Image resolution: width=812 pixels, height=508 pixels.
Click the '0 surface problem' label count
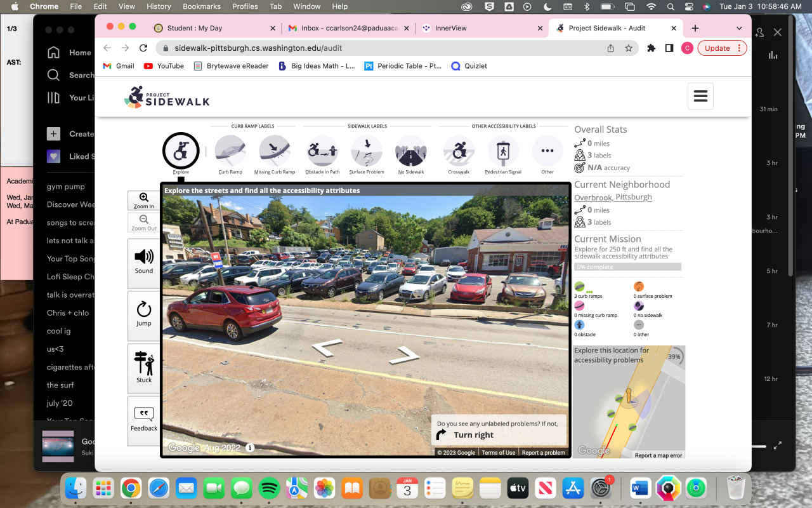pos(652,290)
